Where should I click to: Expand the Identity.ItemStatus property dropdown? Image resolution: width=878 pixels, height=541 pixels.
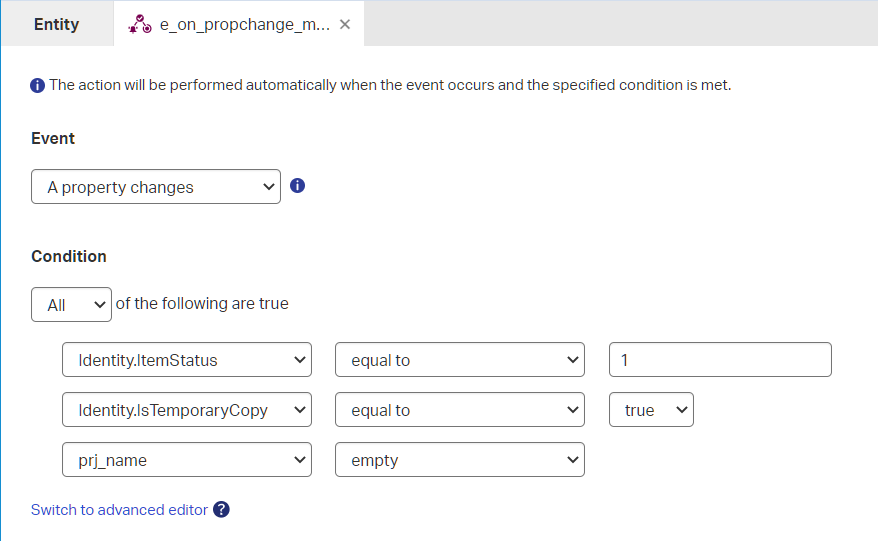pyautogui.click(x=186, y=360)
